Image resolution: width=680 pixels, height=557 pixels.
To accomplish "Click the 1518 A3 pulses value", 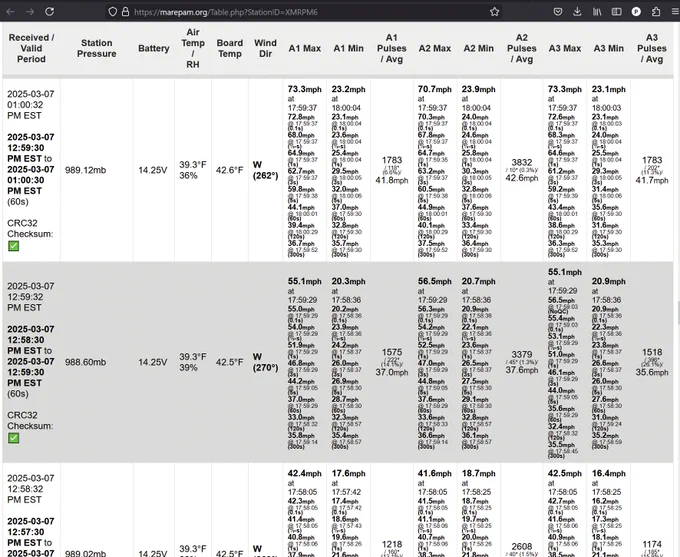I will (652, 352).
